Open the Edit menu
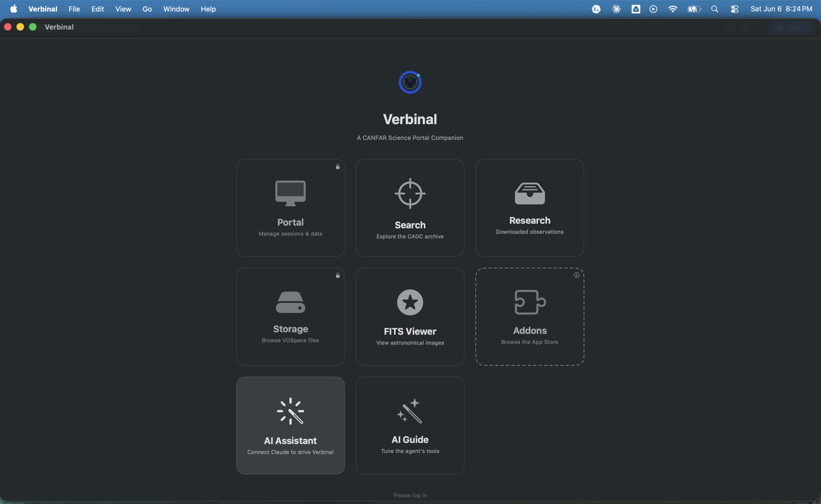Screen dimensions: 821x504 97,9
